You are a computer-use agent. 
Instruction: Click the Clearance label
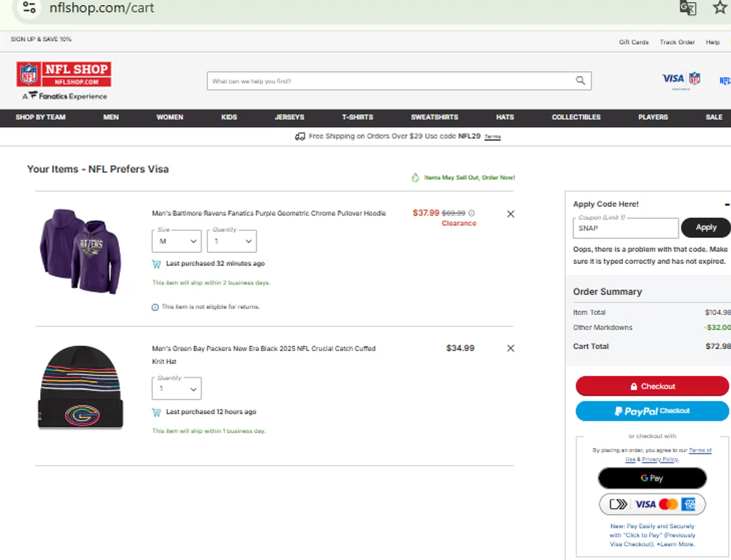[459, 224]
